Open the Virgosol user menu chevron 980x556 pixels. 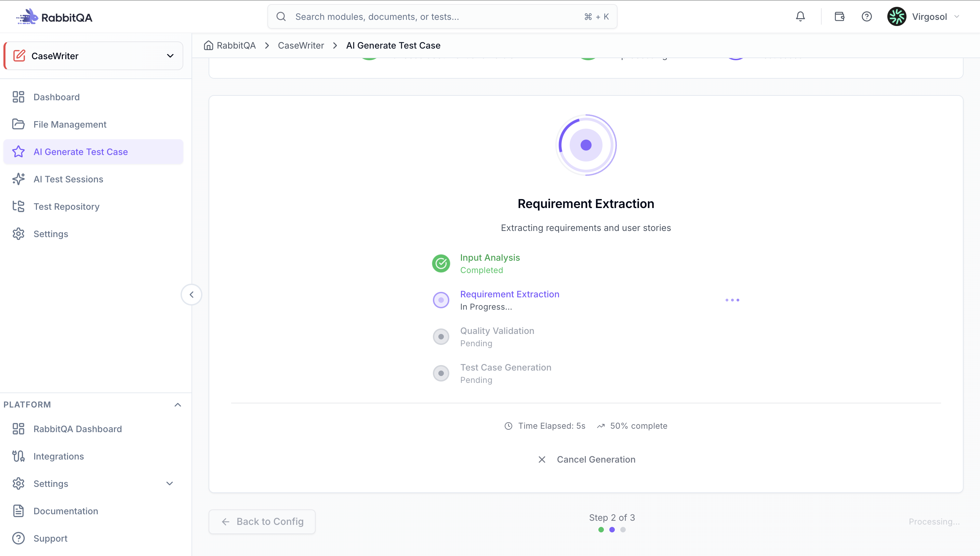pyautogui.click(x=957, y=16)
